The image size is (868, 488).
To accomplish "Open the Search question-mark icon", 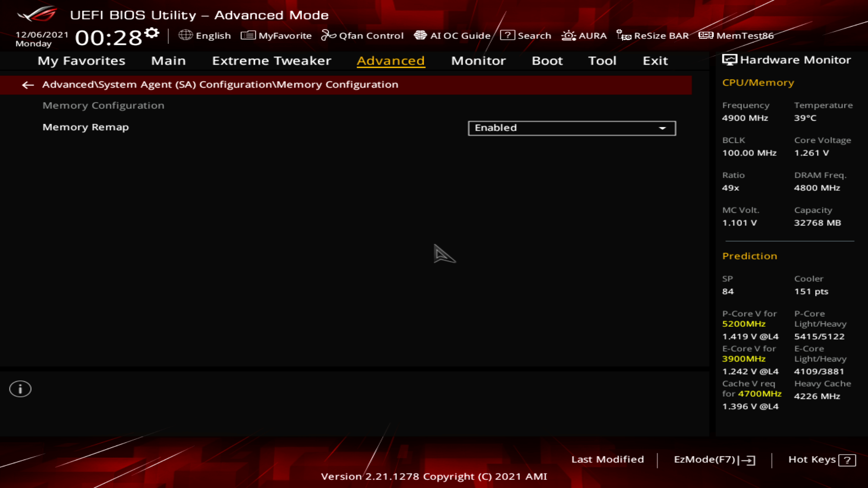I will click(507, 35).
